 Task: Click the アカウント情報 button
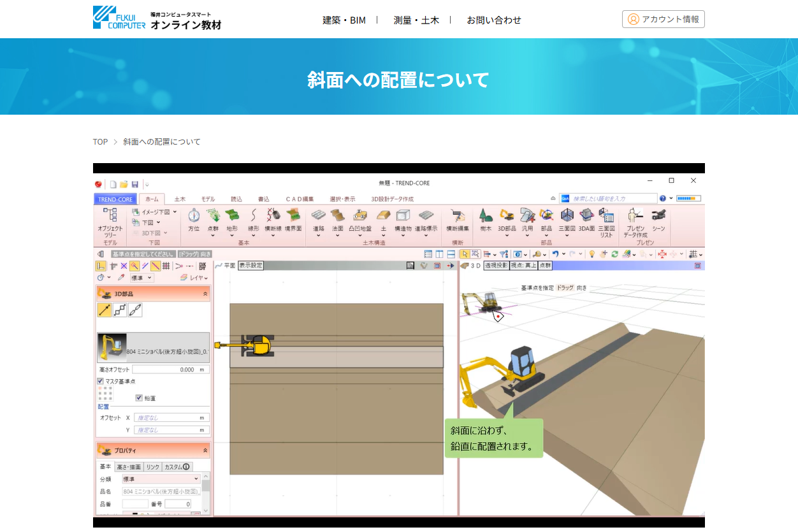[x=664, y=19]
